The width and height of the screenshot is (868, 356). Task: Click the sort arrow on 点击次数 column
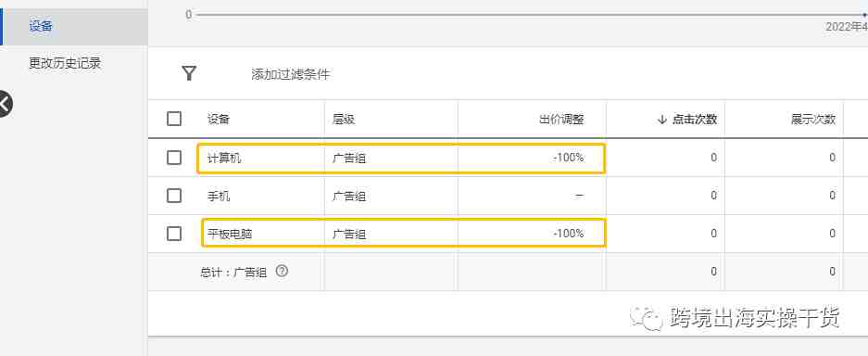coord(662,120)
